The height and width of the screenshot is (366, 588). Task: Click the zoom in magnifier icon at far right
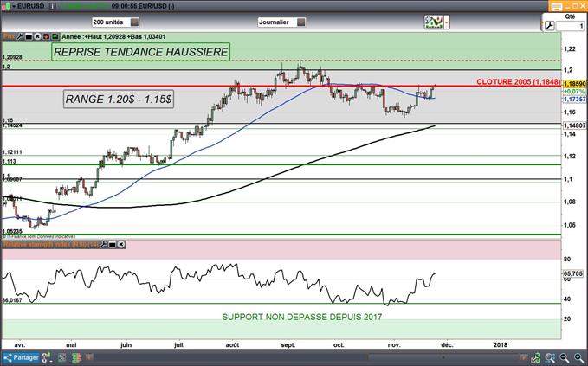pyautogui.click(x=579, y=357)
